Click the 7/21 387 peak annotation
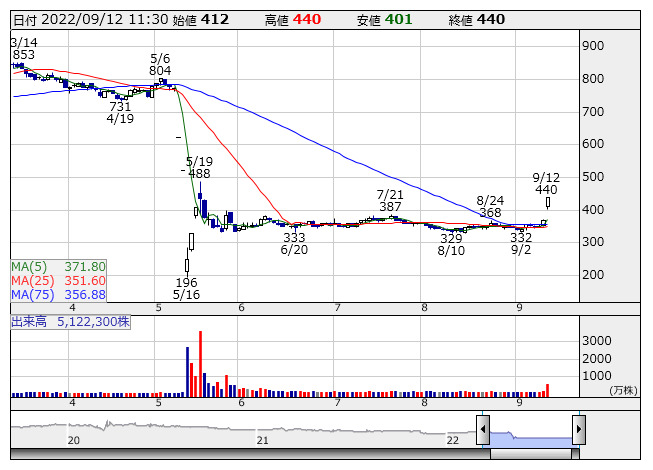Image resolution: width=653 pixels, height=470 pixels. click(390, 200)
